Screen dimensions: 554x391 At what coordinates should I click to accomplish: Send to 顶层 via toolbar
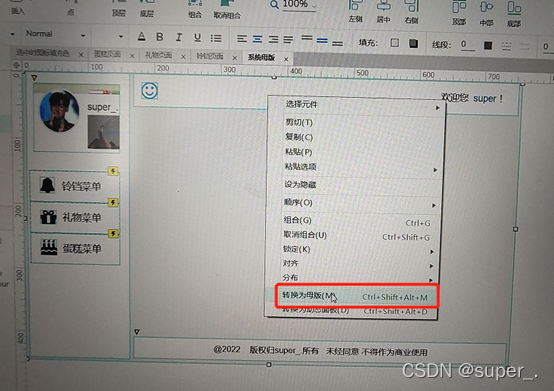[119, 2]
